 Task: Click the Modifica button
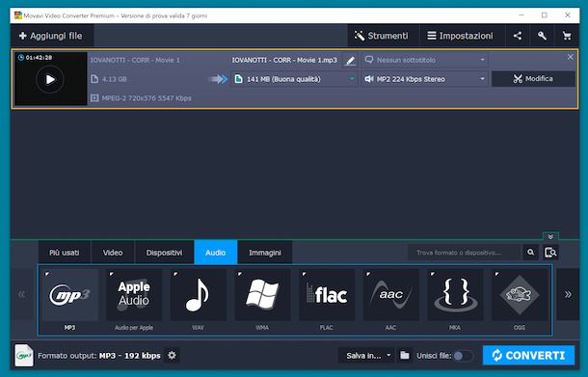pos(533,79)
